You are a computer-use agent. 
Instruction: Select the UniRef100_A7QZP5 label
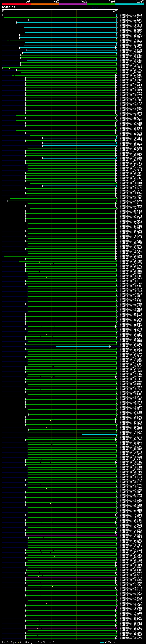click(131, 37)
